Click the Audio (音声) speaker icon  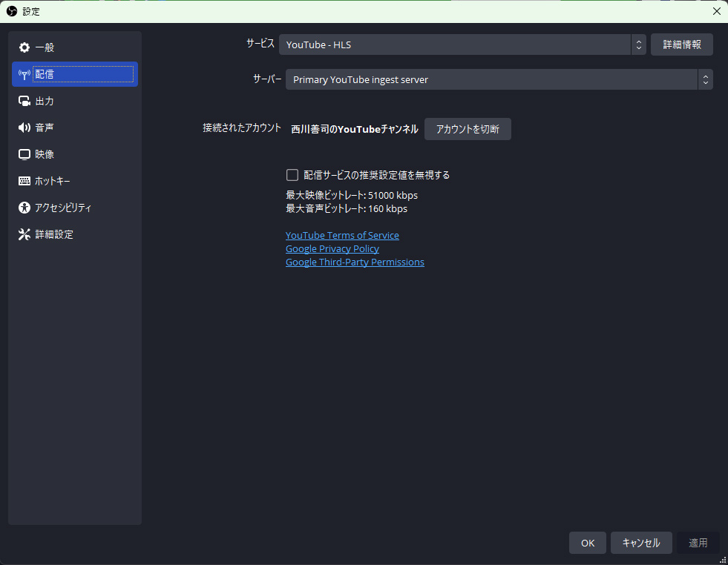click(24, 128)
